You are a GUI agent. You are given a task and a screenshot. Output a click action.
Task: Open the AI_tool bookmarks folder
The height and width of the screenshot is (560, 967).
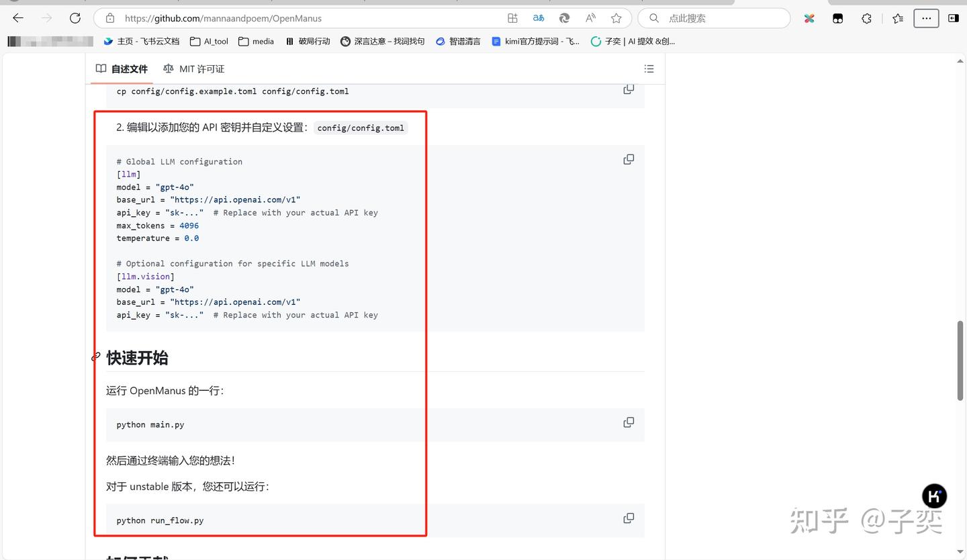tap(209, 41)
